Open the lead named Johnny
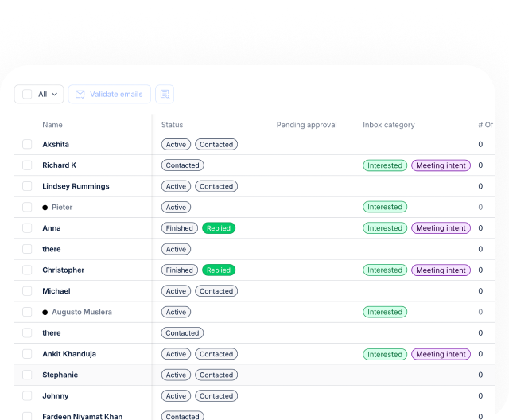This screenshot has width=509, height=420. coord(55,395)
